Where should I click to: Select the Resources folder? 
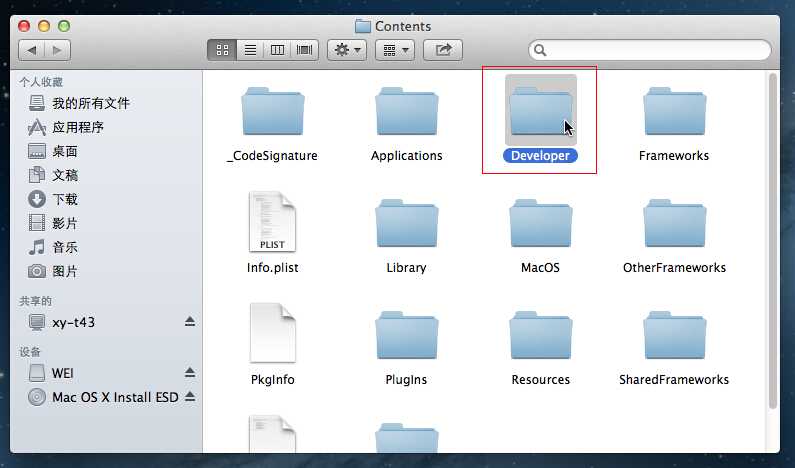point(540,335)
